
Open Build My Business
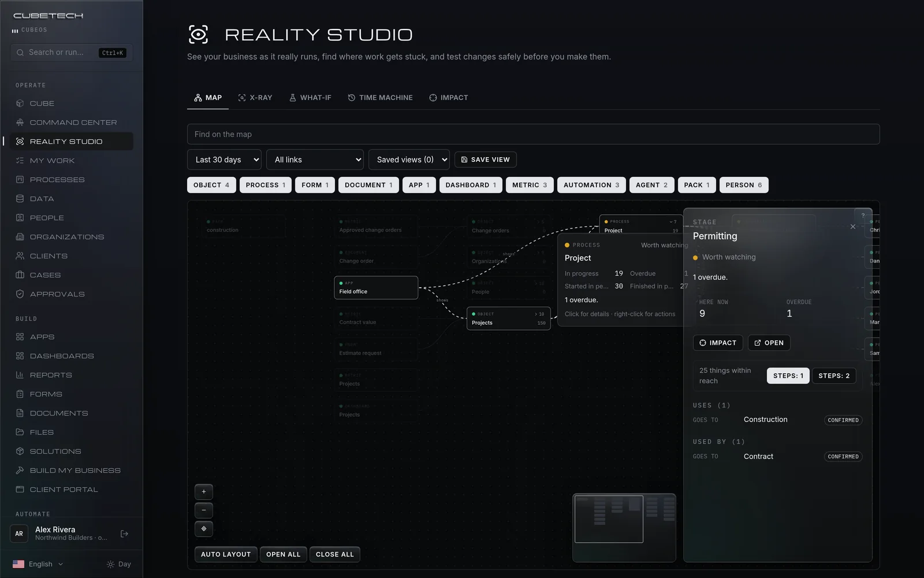point(72,470)
